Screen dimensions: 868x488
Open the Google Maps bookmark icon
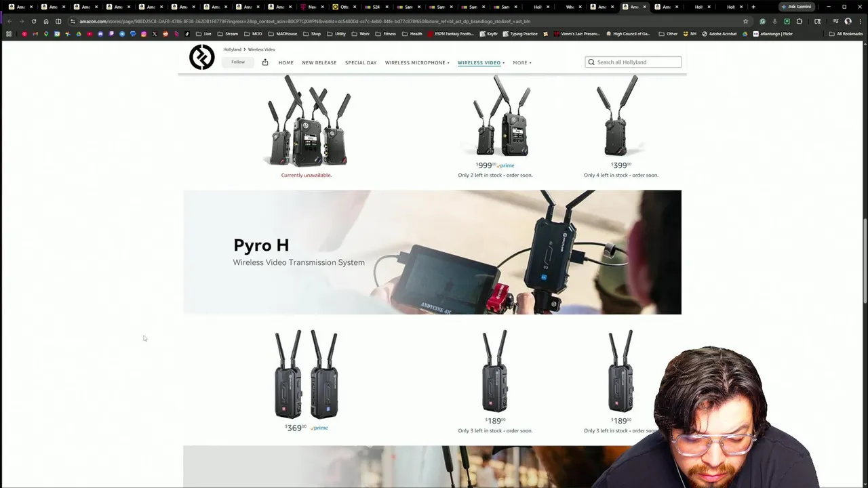click(x=46, y=34)
